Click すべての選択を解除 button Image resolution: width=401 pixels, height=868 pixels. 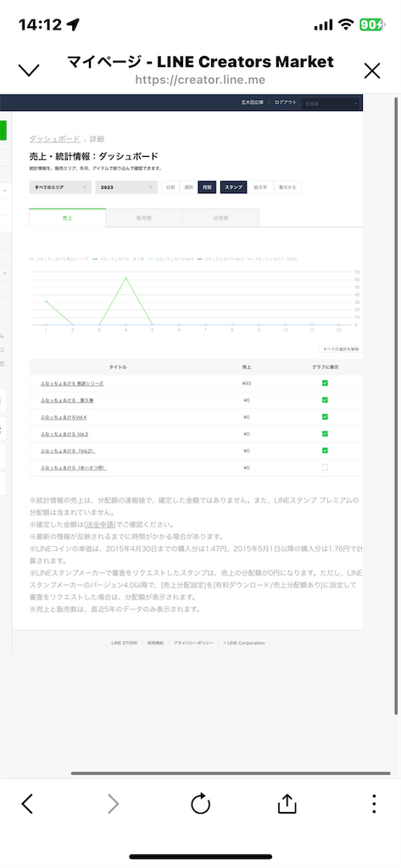coord(341,349)
